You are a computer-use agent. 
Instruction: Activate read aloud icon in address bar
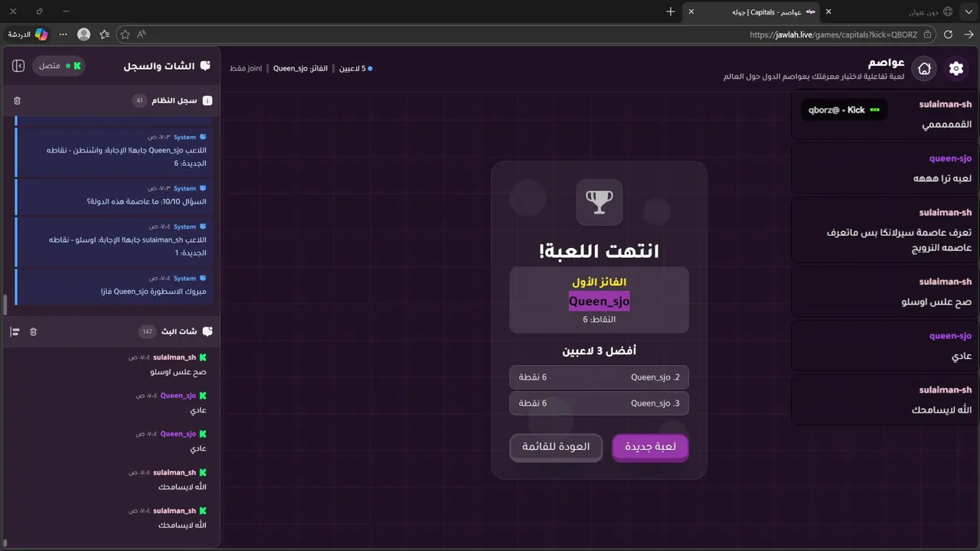(x=142, y=34)
